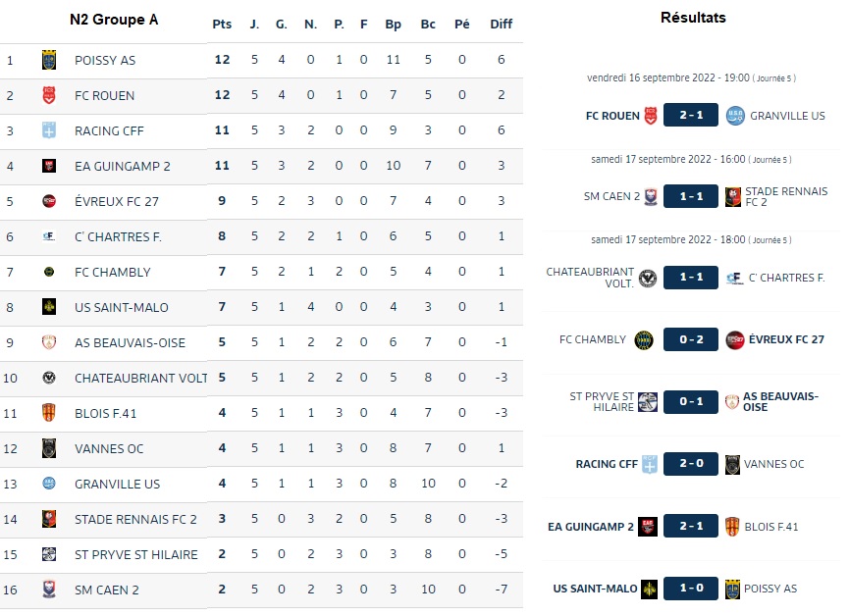Click St Pryve St Hilaire crest in results
The width and height of the screenshot is (849, 616).
click(x=648, y=401)
